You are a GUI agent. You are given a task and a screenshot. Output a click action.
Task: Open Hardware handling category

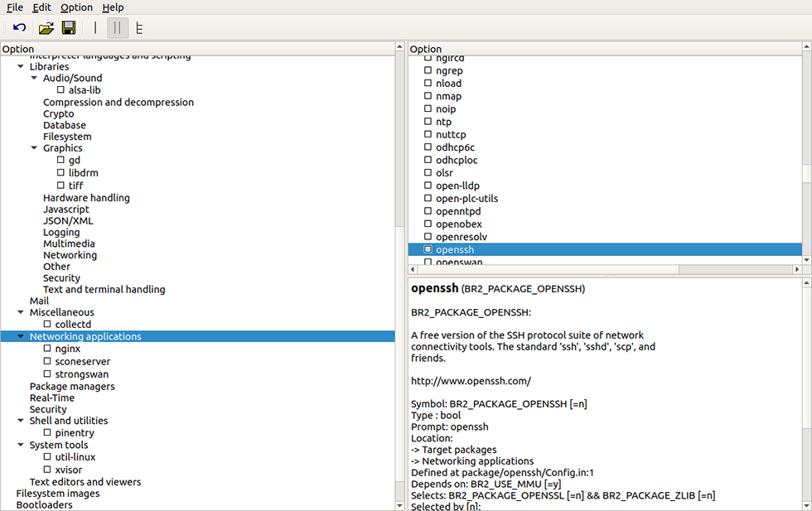(86, 198)
